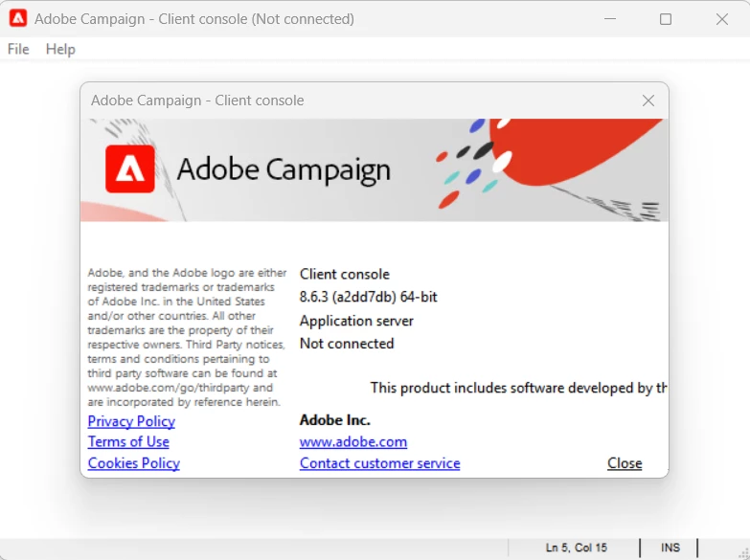Close the main Client console window
Image resolution: width=750 pixels, height=560 pixels.
722,18
